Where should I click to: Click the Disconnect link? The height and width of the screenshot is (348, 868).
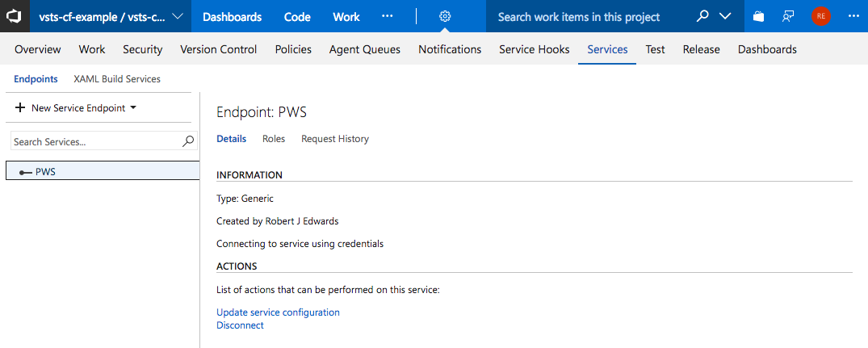(240, 325)
